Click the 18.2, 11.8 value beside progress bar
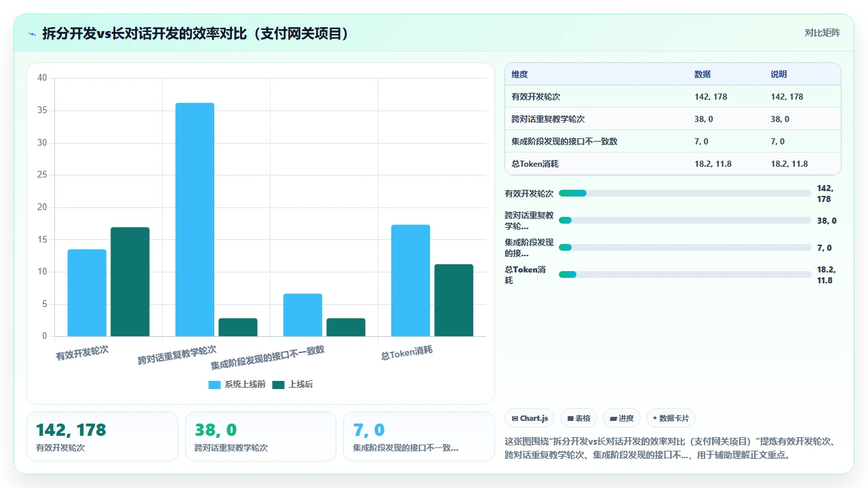This screenshot has width=868, height=488. coord(827,274)
